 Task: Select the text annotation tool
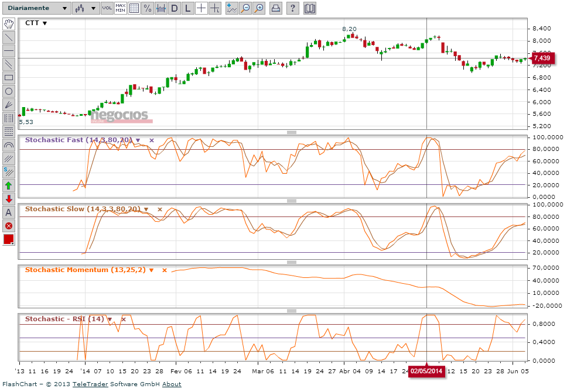pos(9,212)
